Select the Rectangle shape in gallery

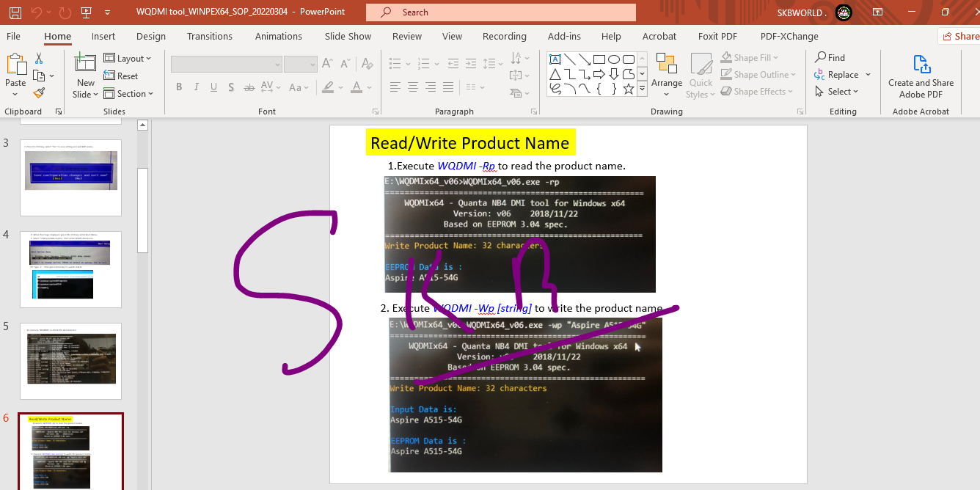tap(599, 59)
